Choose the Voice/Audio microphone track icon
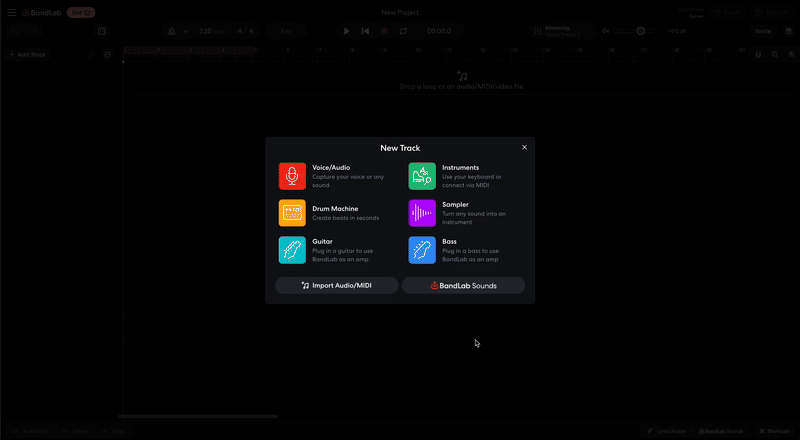 pos(292,176)
